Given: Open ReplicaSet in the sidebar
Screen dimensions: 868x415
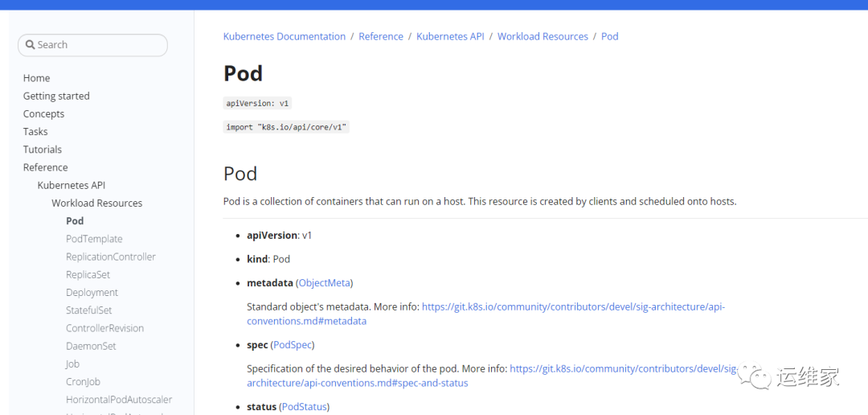Looking at the screenshot, I should [88, 274].
